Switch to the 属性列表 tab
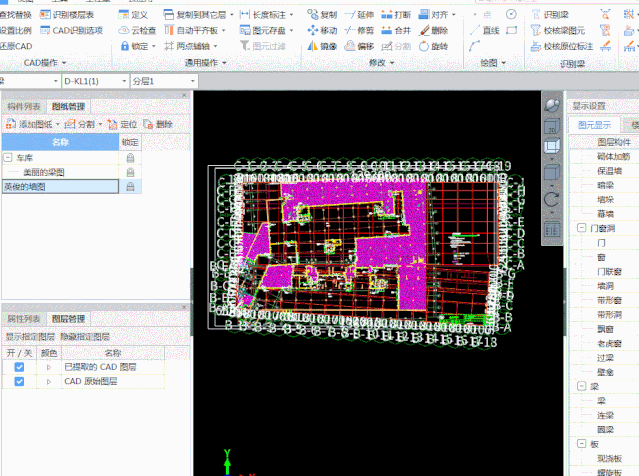Image resolution: width=639 pixels, height=476 pixels. click(x=24, y=319)
